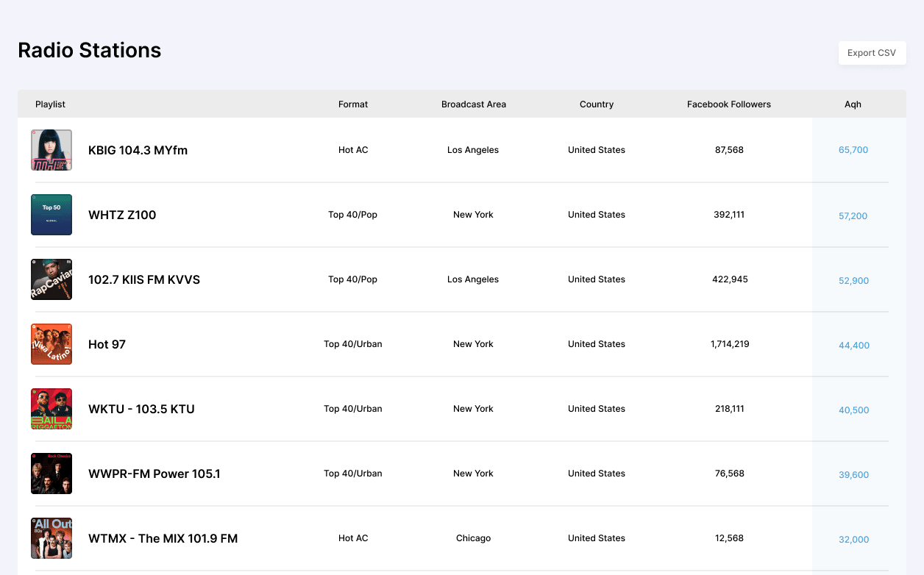Sort by the Facebook Followers column header
This screenshot has width=924, height=575.
coord(729,104)
